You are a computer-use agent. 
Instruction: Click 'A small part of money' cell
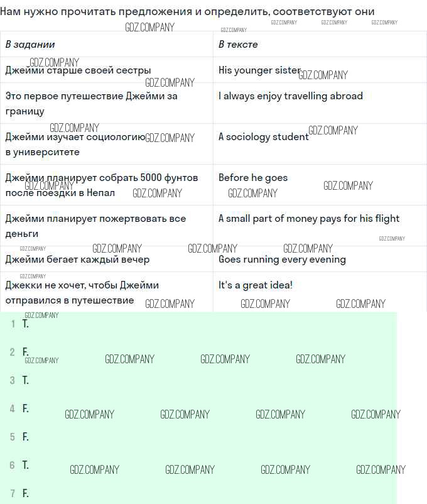coord(308,219)
